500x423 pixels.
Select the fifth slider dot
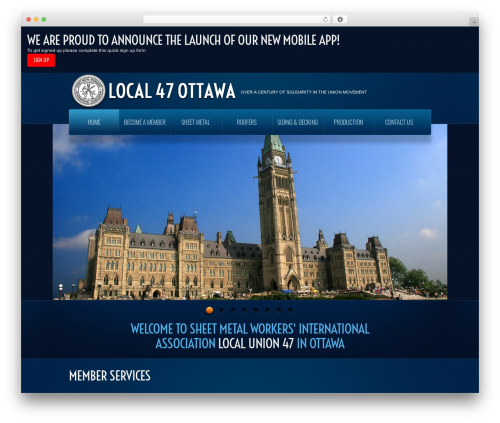click(256, 310)
